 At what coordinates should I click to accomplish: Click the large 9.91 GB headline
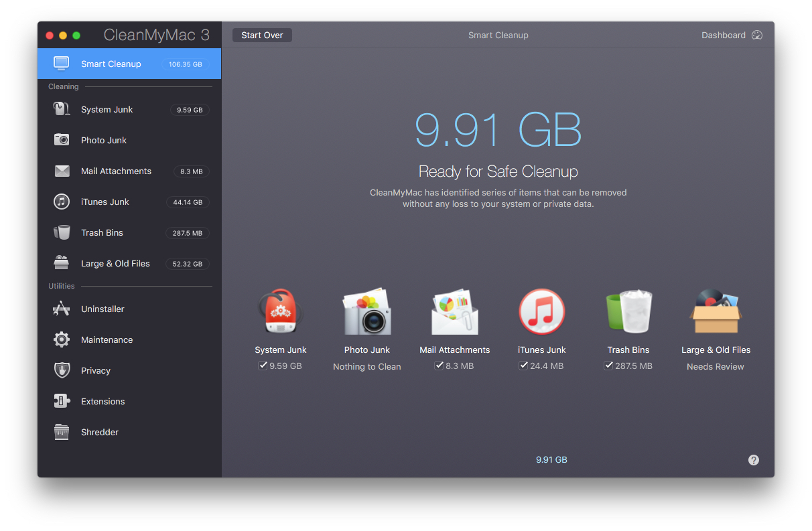(498, 129)
